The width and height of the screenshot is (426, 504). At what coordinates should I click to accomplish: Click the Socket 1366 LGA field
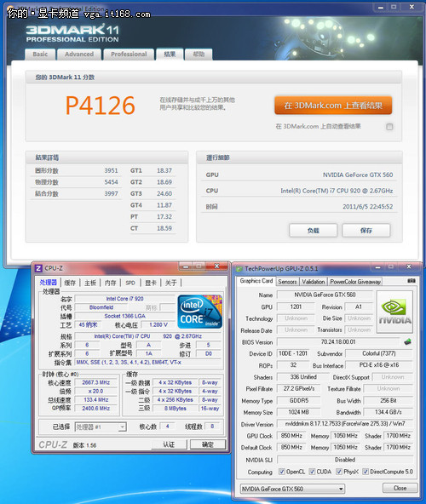(125, 317)
